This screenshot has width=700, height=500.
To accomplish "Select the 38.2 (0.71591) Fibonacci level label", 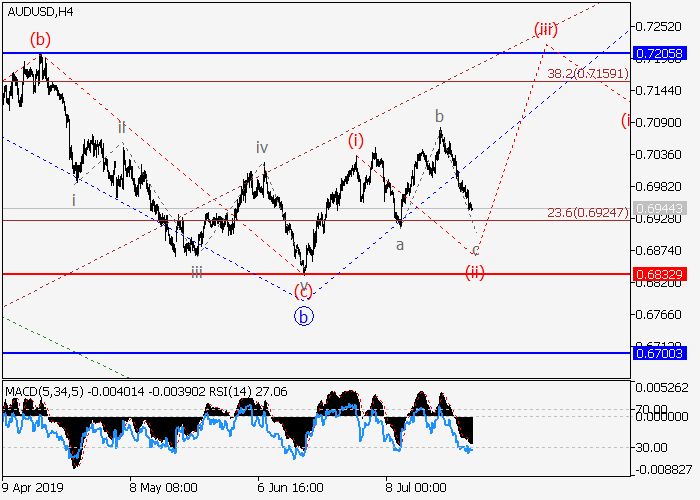I will pyautogui.click(x=587, y=74).
